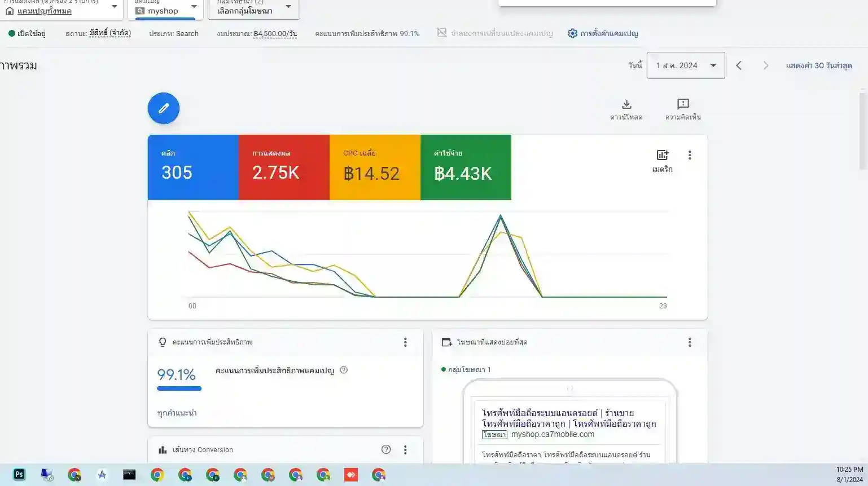Viewport: 868px width, 486px height.
Task: Open the three-dot menu on the chart card
Action: (x=689, y=154)
